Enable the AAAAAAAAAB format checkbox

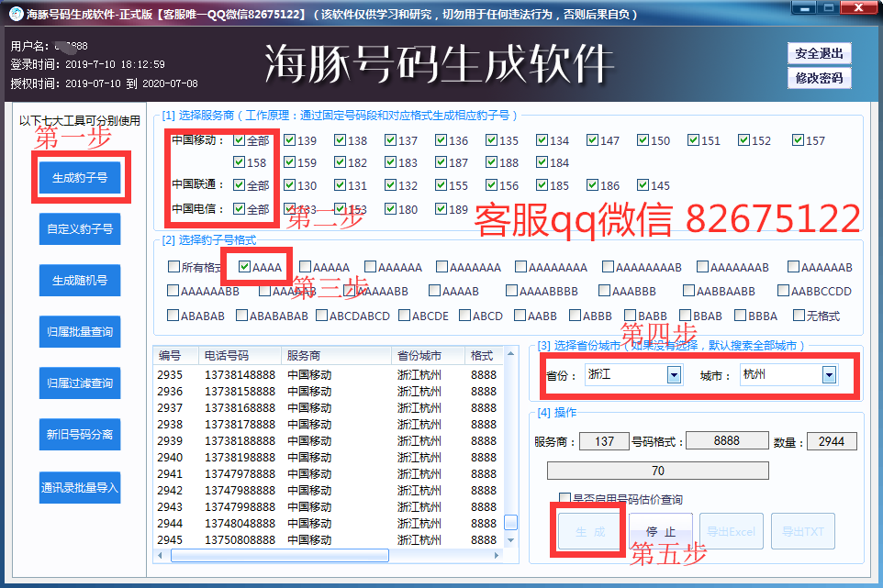[609, 267]
